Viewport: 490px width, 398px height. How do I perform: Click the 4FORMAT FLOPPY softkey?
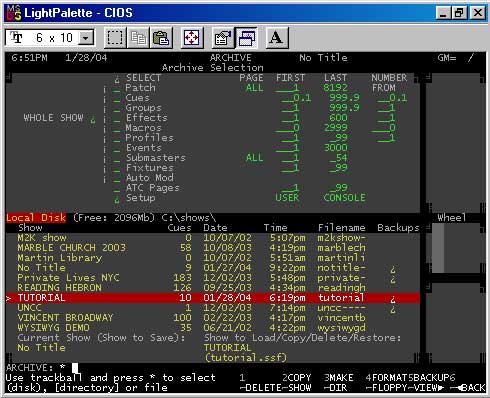386,383
